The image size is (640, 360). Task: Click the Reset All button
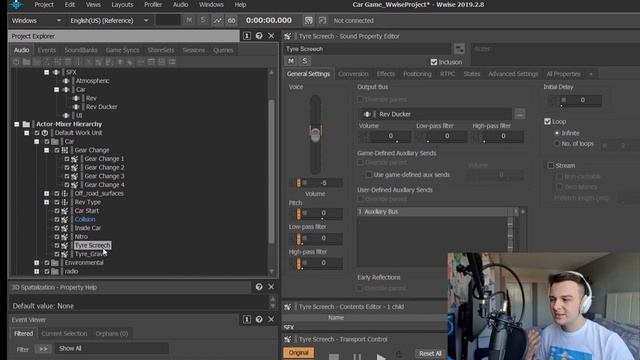click(x=430, y=353)
